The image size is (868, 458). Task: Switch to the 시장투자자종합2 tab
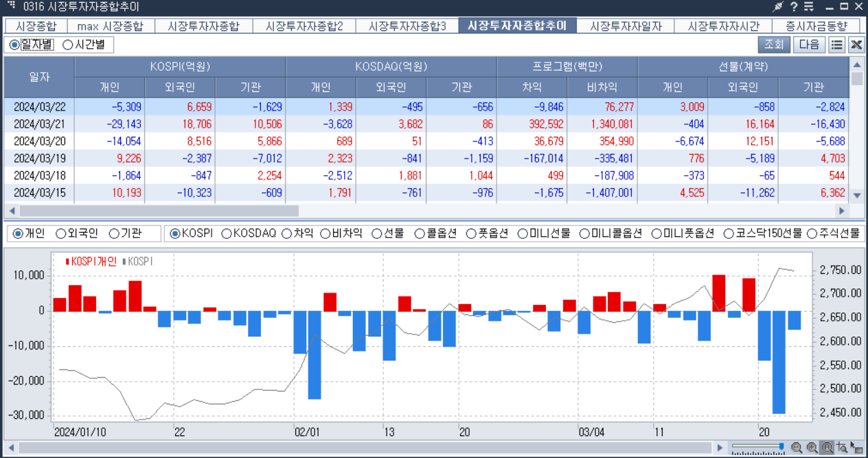(304, 26)
